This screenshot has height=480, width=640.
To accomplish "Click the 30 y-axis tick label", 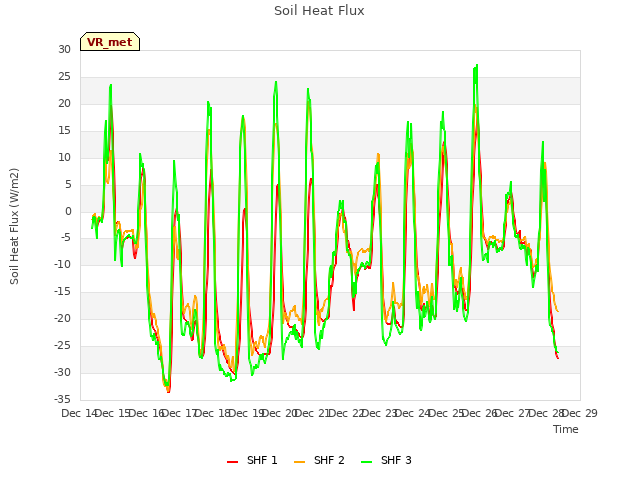I will pos(64,49).
